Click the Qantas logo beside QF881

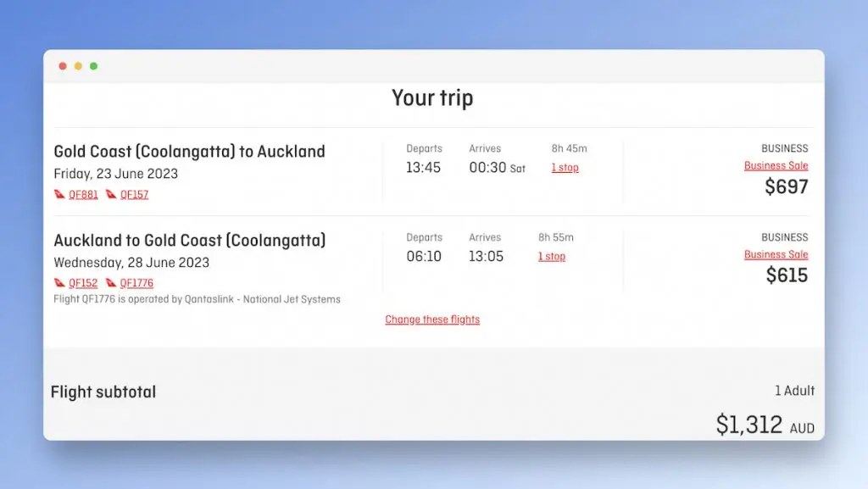(59, 194)
